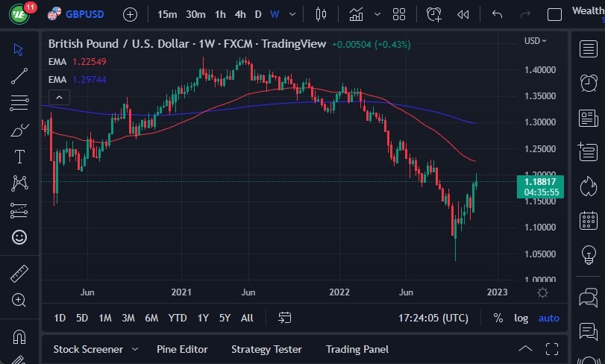Expand the time interval dropdown chevron
Viewport: 605px width, 364px height.
pos(292,14)
